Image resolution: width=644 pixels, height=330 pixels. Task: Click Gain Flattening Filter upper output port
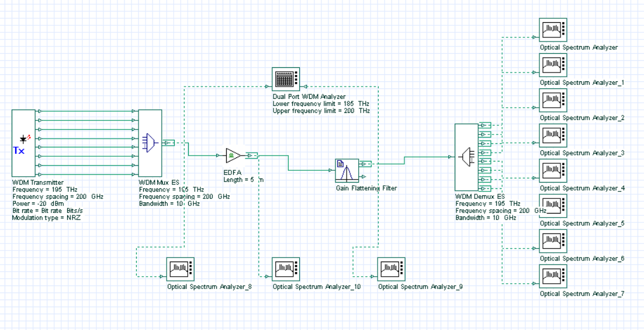pos(365,164)
